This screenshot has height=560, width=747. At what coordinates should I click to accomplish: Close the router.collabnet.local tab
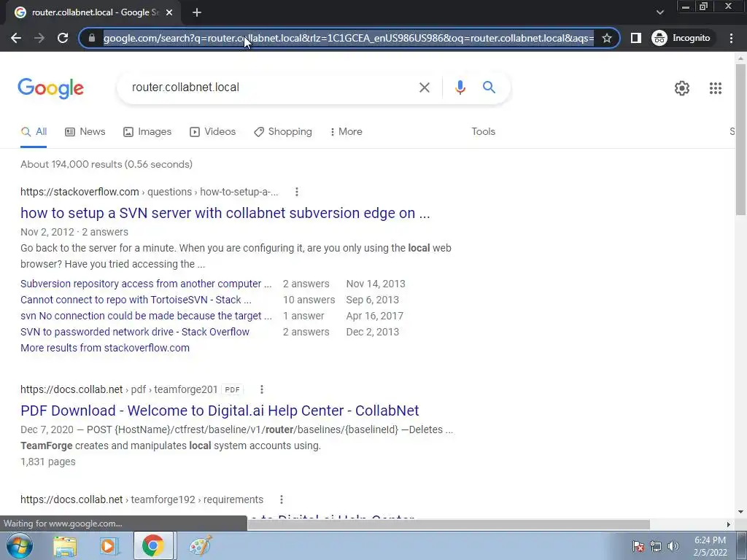[169, 13]
